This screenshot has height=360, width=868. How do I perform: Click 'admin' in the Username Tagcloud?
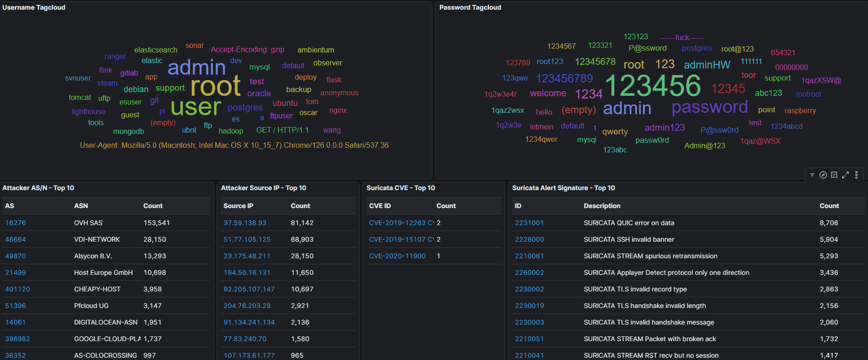196,68
